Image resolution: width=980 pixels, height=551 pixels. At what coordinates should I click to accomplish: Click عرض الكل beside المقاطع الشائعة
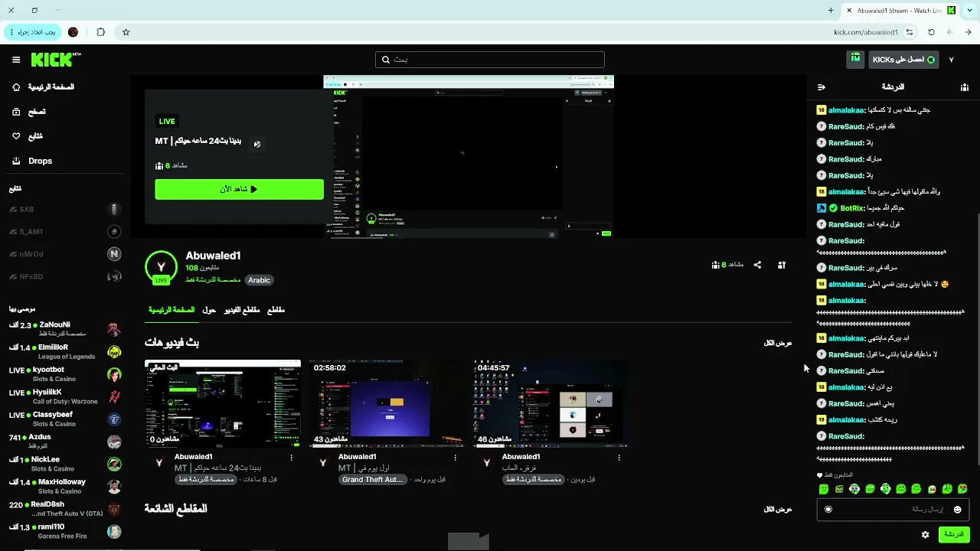[x=778, y=509]
